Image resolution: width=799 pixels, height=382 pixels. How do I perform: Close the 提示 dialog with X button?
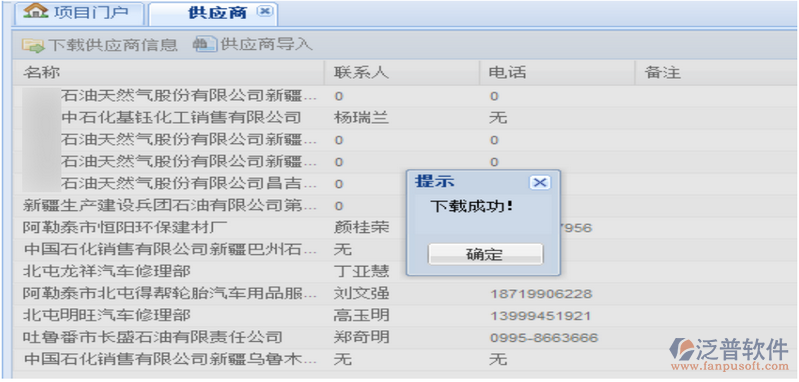(540, 182)
